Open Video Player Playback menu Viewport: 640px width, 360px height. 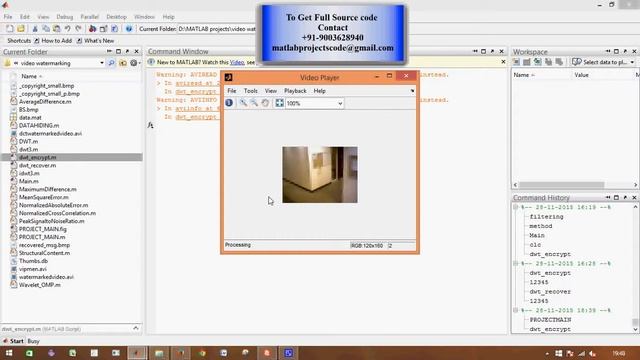pyautogui.click(x=295, y=91)
